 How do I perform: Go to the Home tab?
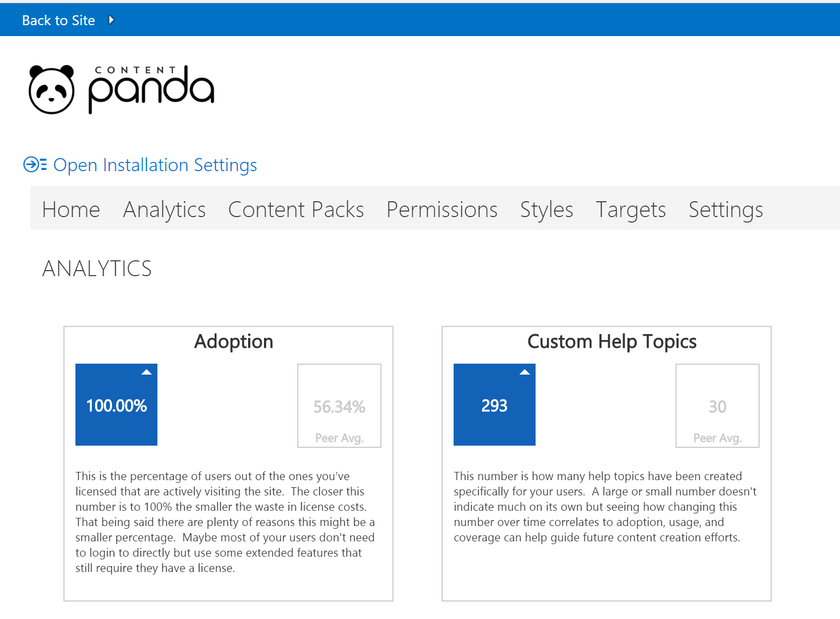[x=71, y=209]
